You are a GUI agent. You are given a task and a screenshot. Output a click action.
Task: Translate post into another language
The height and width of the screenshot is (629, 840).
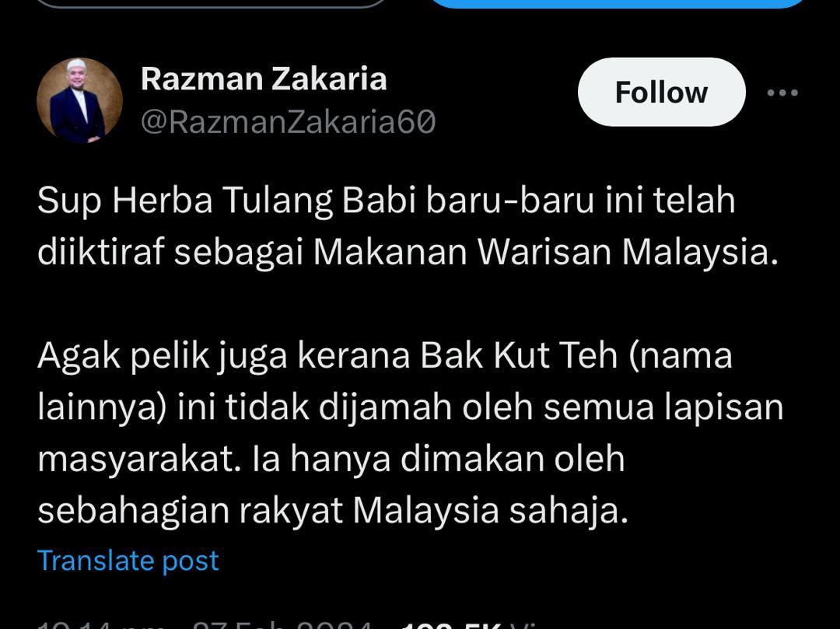pos(128,561)
